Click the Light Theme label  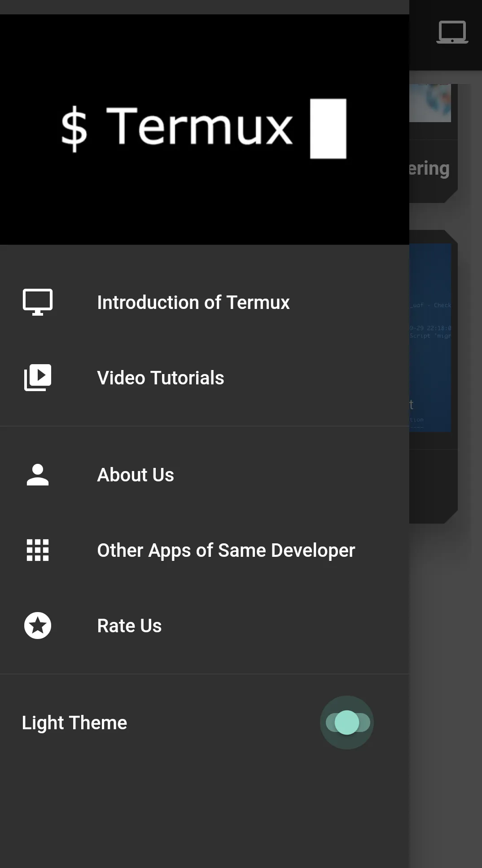74,723
